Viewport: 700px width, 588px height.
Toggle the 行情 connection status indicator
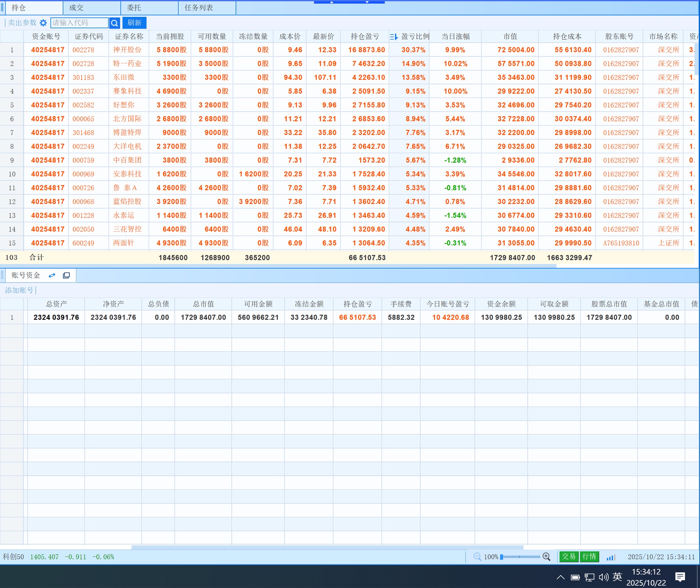point(589,557)
